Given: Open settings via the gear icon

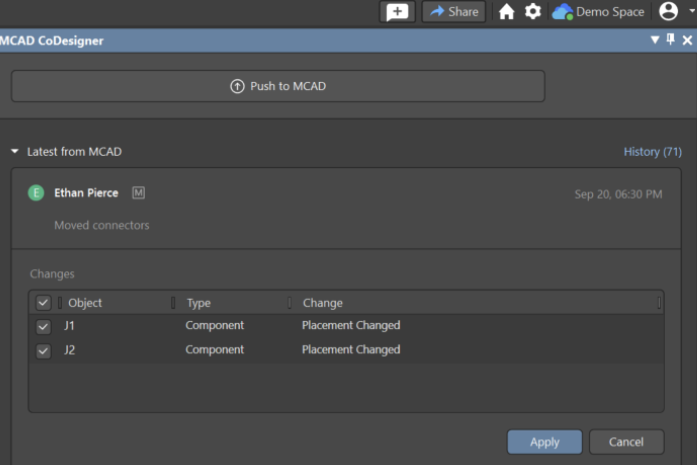Looking at the screenshot, I should [533, 12].
